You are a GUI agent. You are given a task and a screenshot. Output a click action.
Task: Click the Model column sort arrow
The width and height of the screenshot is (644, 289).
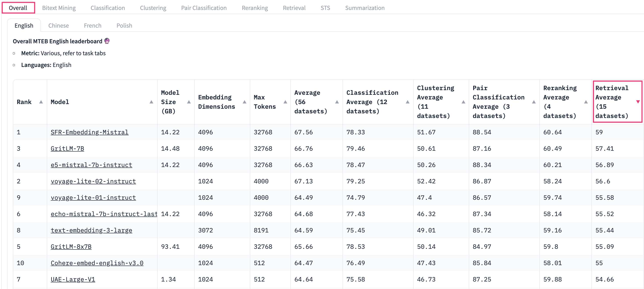click(x=151, y=102)
